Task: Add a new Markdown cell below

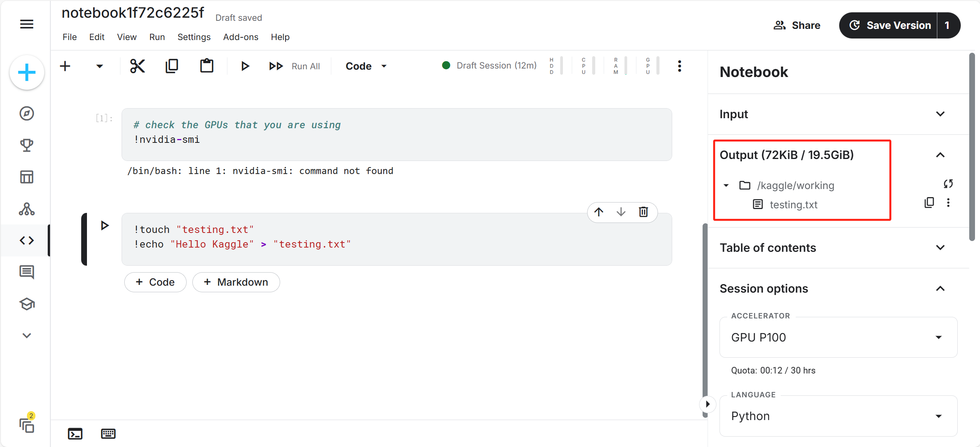Action: coord(236,282)
